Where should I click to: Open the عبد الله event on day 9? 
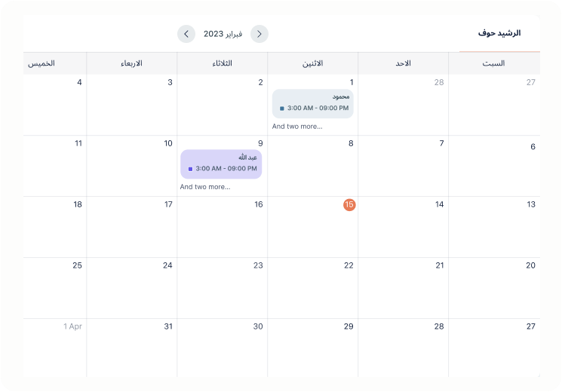[x=221, y=164]
